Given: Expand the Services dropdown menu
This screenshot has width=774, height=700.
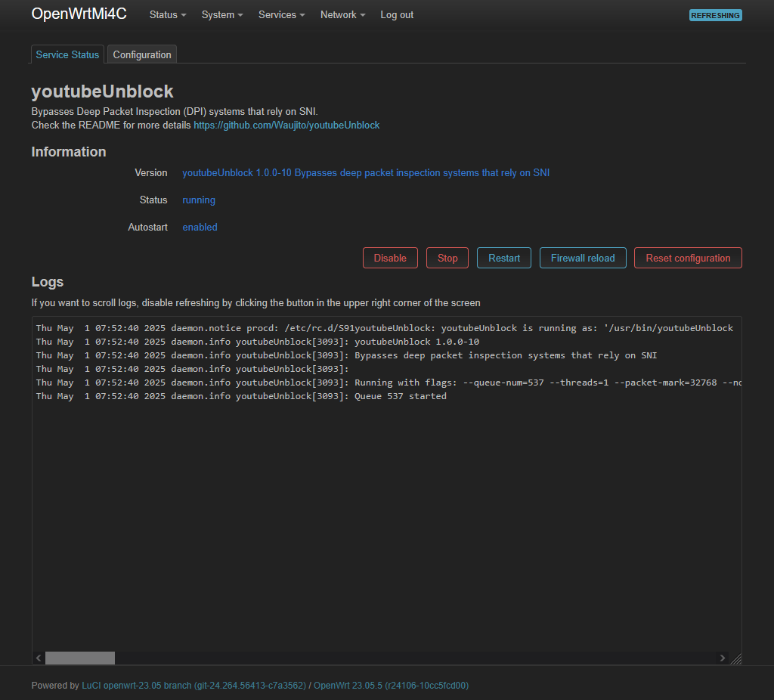Looking at the screenshot, I should [281, 15].
